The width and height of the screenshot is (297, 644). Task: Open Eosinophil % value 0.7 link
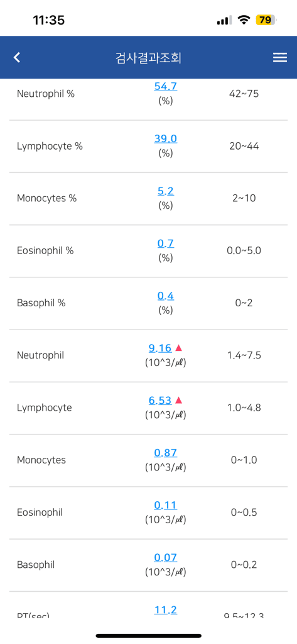pyautogui.click(x=166, y=243)
